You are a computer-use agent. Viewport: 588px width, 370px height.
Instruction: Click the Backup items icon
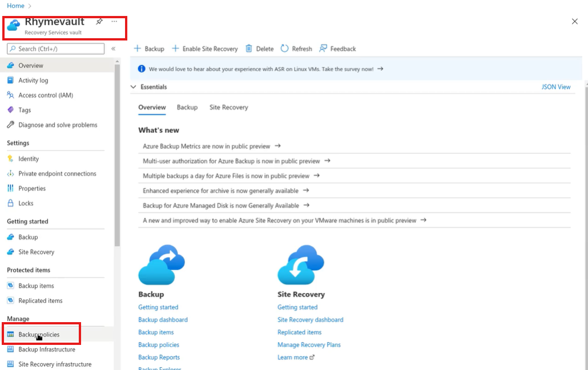[10, 286]
